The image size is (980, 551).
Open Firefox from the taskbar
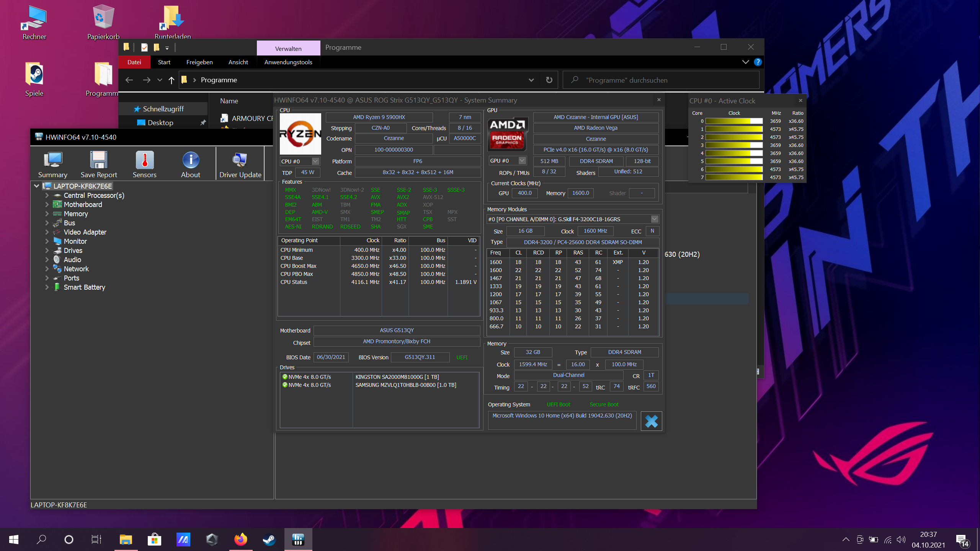[x=240, y=540]
